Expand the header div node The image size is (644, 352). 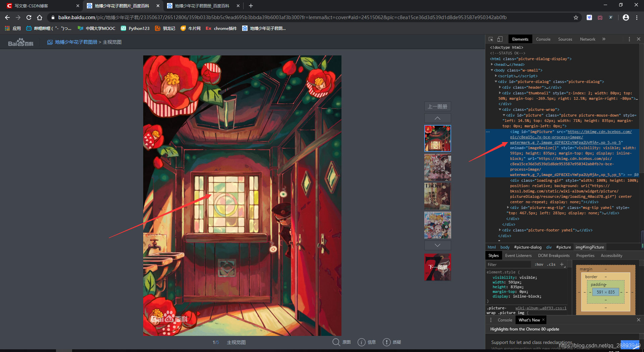coord(500,87)
